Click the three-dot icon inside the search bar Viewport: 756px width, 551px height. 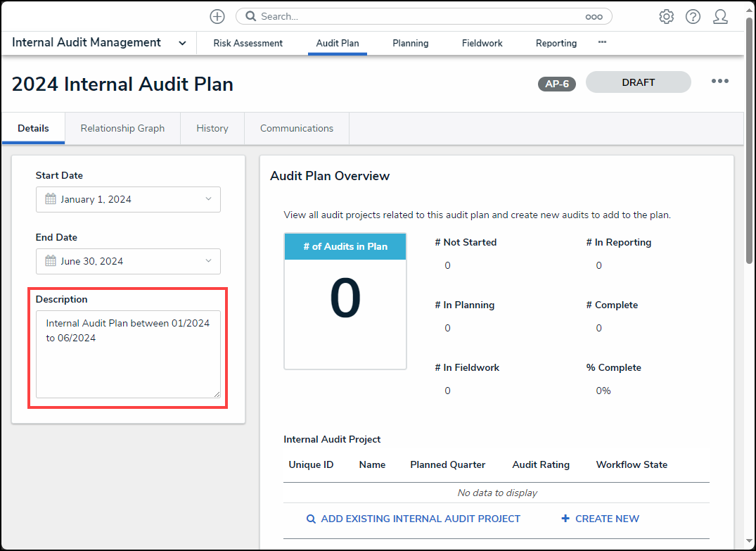click(x=594, y=16)
